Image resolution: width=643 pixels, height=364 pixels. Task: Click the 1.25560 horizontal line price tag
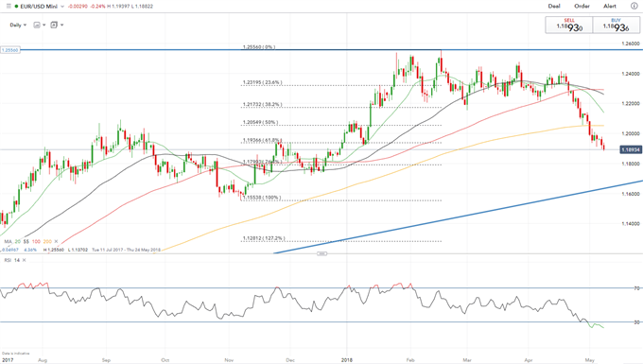[x=9, y=50]
